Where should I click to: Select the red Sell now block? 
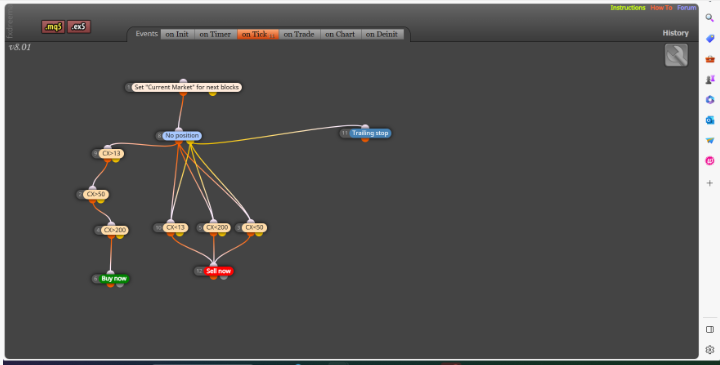click(x=219, y=271)
